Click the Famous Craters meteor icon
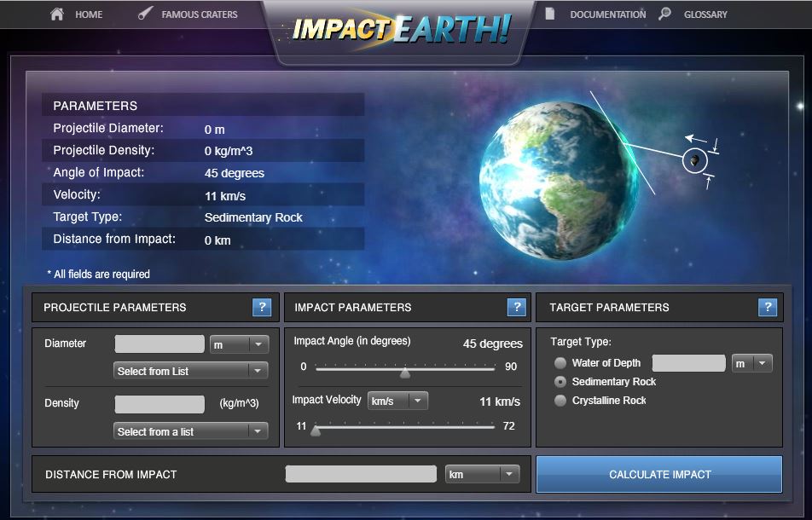The width and height of the screenshot is (812, 520). coord(146,14)
